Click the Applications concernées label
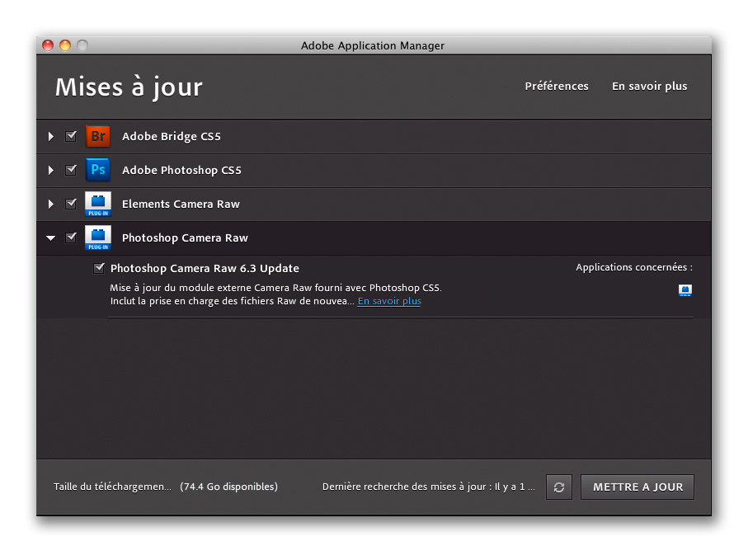This screenshot has width=748, height=560. click(634, 267)
